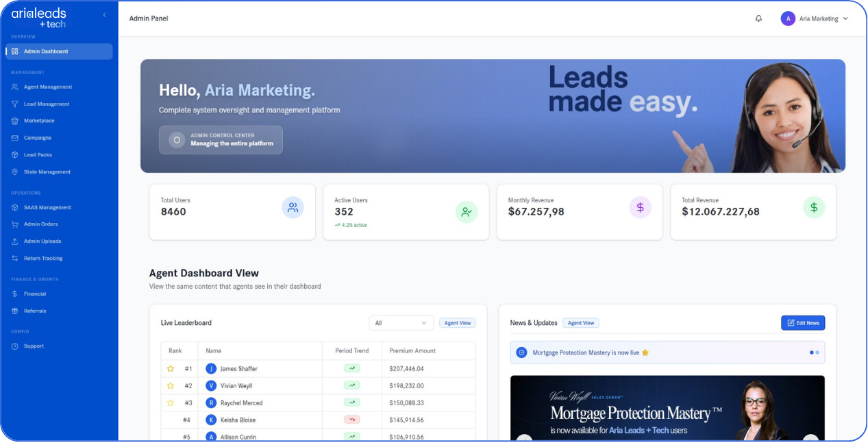Open the Aria Marketing account menu
The image size is (868, 443).
[815, 19]
